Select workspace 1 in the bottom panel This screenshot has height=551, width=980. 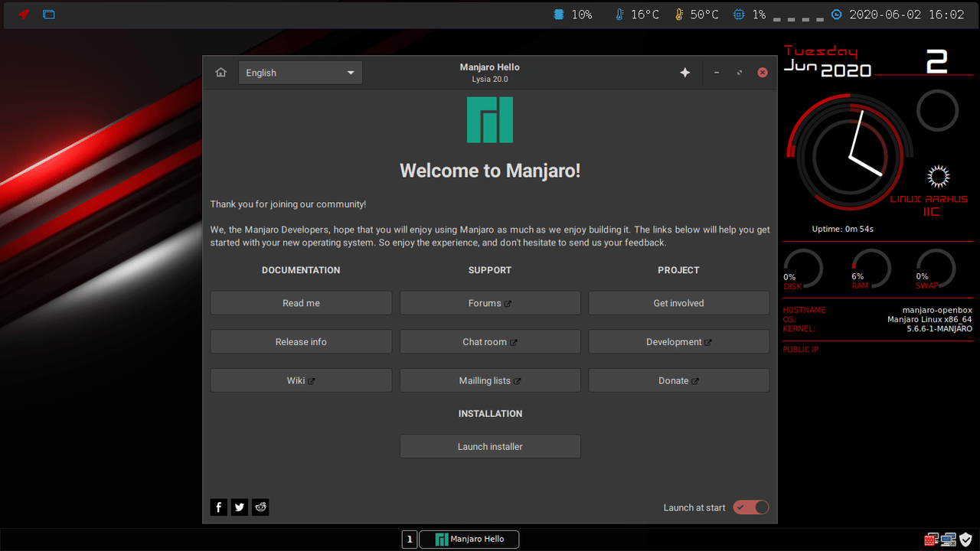click(x=410, y=540)
